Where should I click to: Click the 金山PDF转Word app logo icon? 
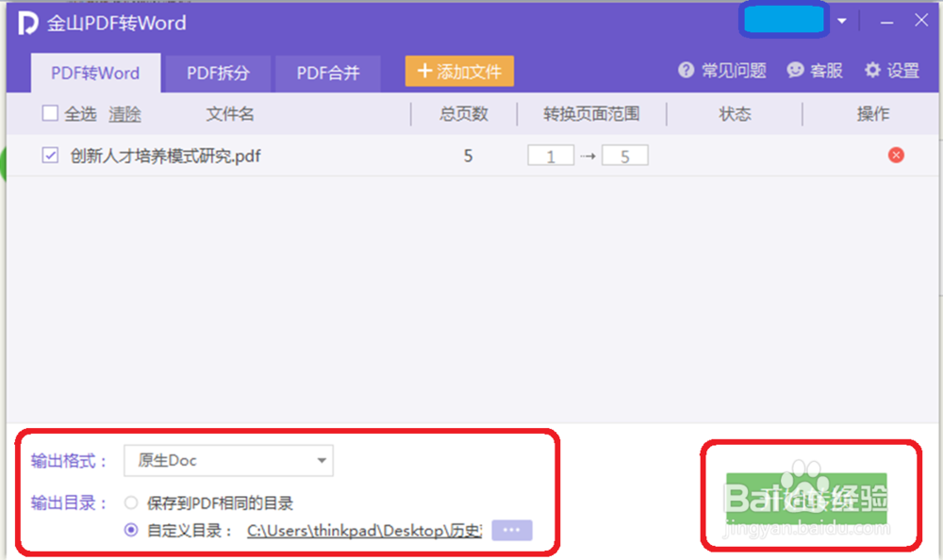click(27, 24)
